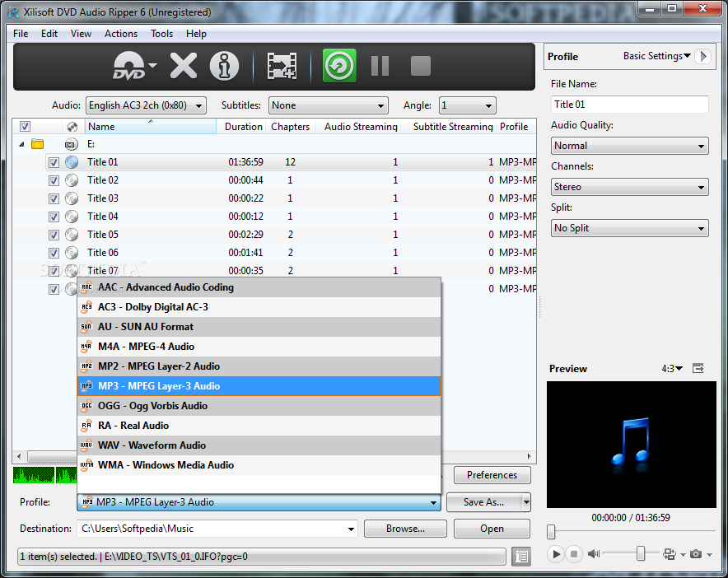Viewport: 728px width, 578px height.
Task: Mute the preview speaker icon
Action: pyautogui.click(x=594, y=553)
